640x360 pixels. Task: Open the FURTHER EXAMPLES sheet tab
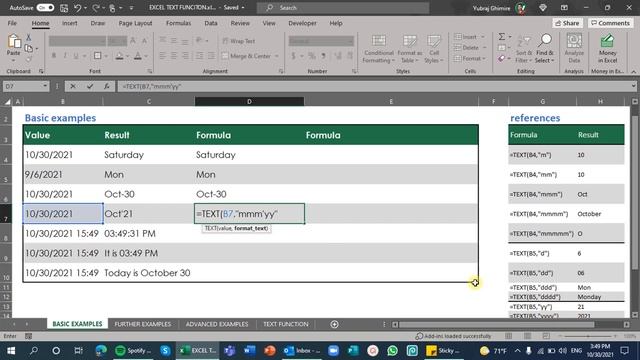[x=142, y=324]
